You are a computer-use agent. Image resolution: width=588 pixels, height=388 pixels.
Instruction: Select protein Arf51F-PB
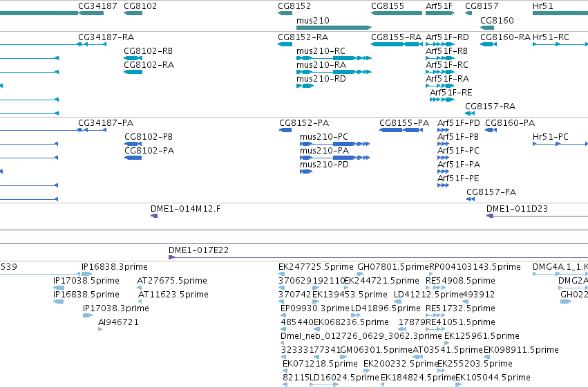[x=458, y=137]
